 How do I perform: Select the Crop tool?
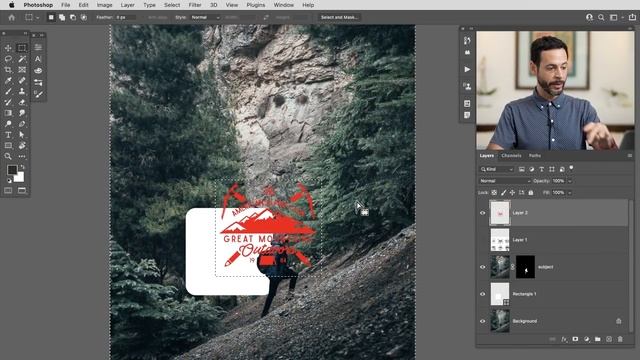click(x=8, y=70)
